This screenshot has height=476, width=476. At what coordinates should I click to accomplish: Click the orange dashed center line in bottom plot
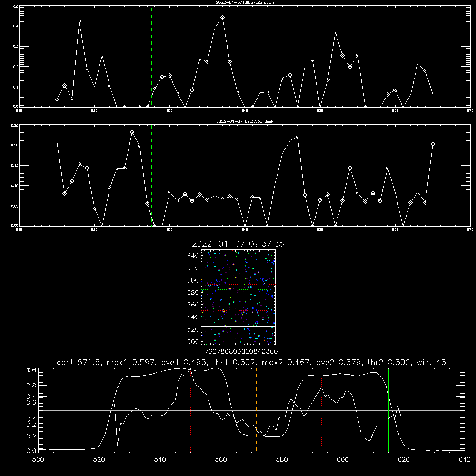[256, 410]
